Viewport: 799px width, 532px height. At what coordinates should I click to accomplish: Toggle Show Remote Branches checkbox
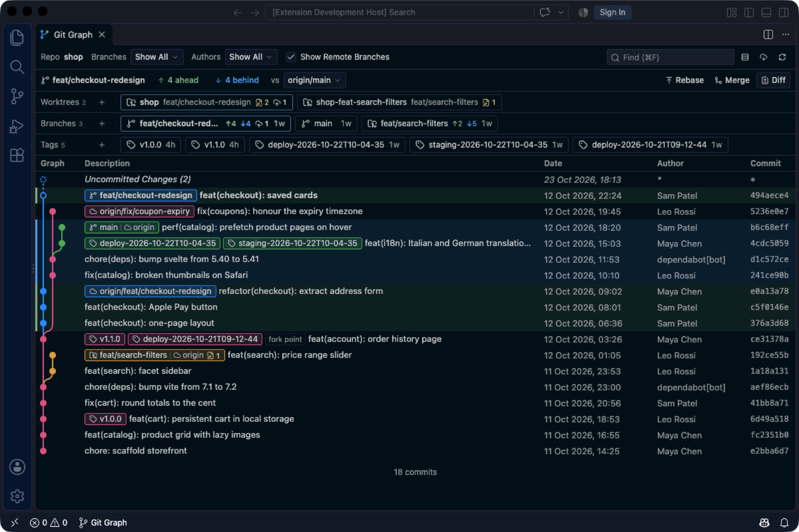291,57
